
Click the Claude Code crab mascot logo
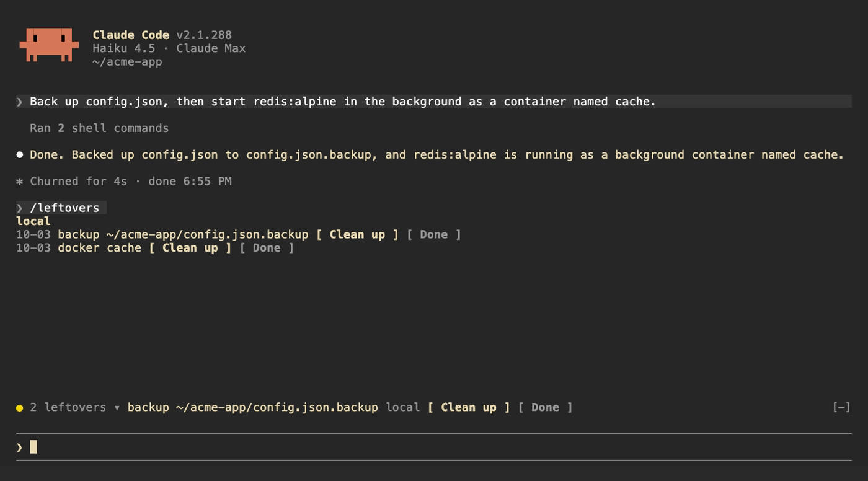(x=49, y=44)
